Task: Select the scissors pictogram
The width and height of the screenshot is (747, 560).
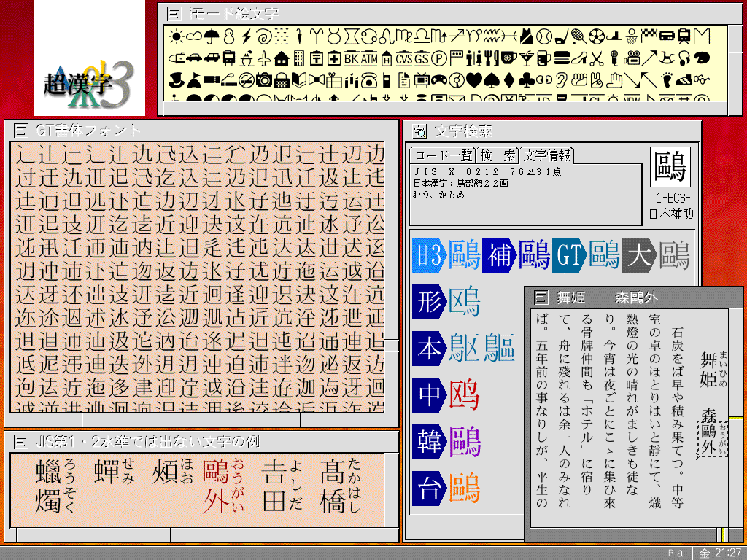Action: point(597,58)
